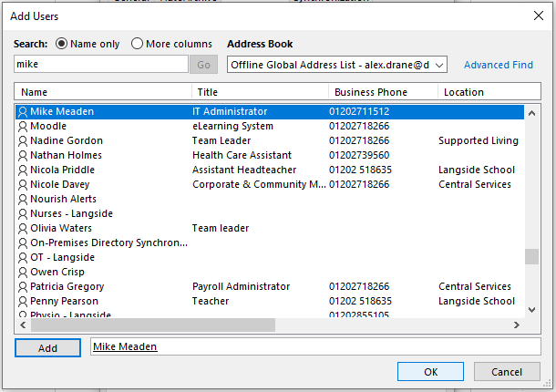
Task: Click the contact icon beside Olivia Waters
Action: pos(23,229)
